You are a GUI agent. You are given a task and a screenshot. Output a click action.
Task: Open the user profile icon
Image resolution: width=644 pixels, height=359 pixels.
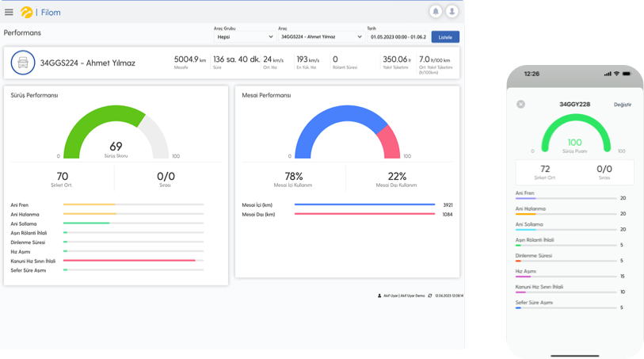pos(452,12)
